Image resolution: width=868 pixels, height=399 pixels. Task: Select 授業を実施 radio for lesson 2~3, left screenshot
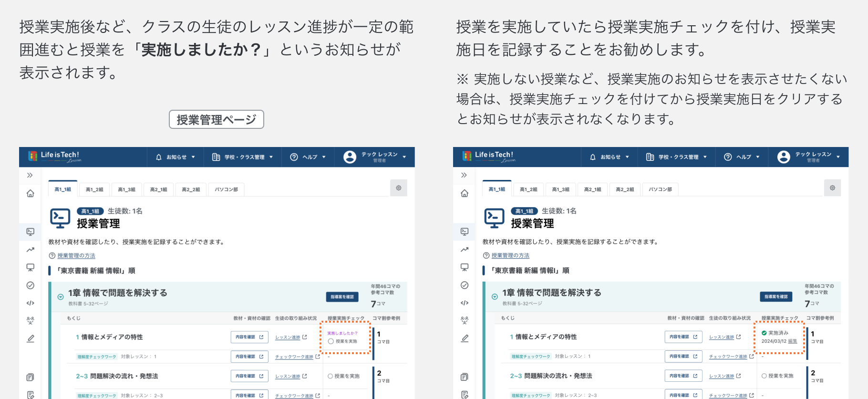point(330,376)
